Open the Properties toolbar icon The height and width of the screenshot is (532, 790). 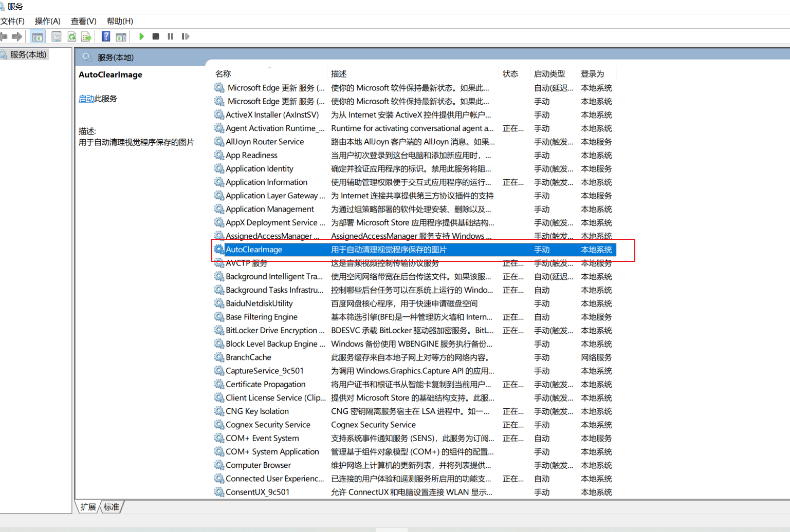(57, 36)
